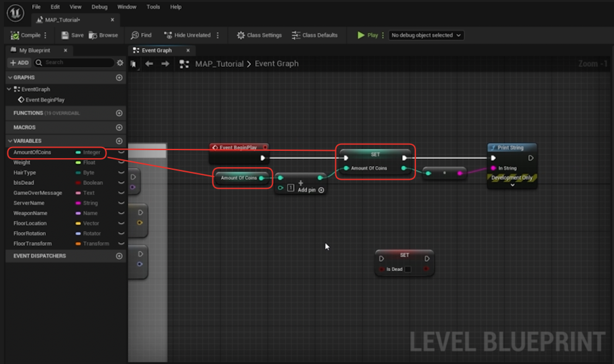
Task: Select the WeaponName variable
Action: point(30,213)
